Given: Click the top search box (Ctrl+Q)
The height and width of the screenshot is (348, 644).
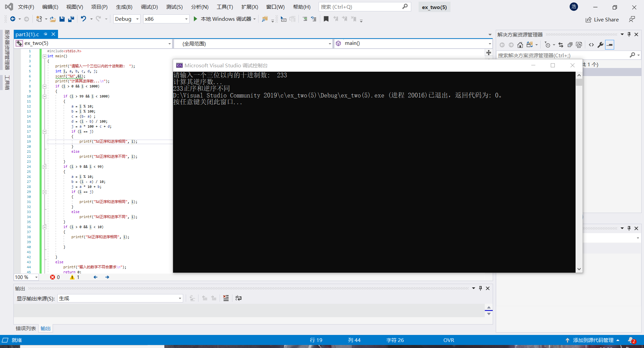Looking at the screenshot, I should [365, 7].
